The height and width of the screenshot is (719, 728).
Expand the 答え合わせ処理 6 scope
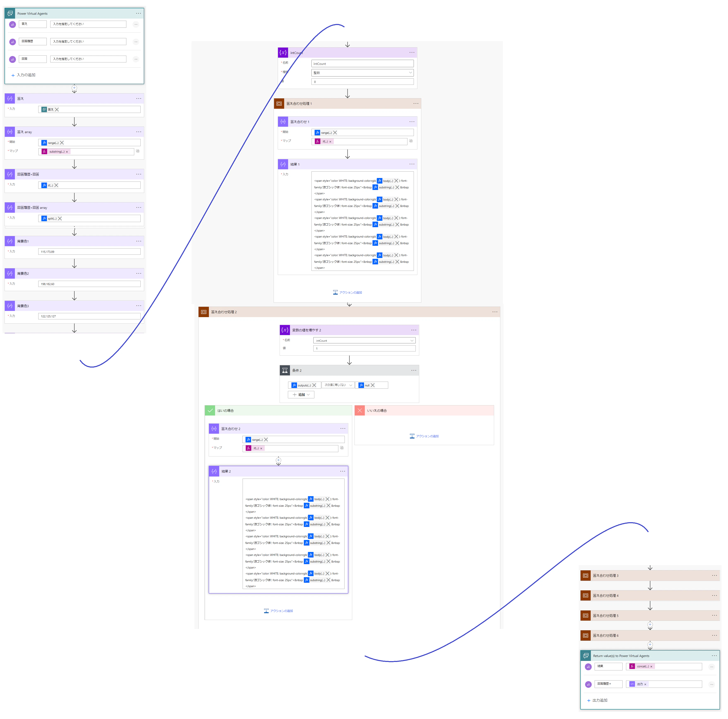pyautogui.click(x=650, y=635)
